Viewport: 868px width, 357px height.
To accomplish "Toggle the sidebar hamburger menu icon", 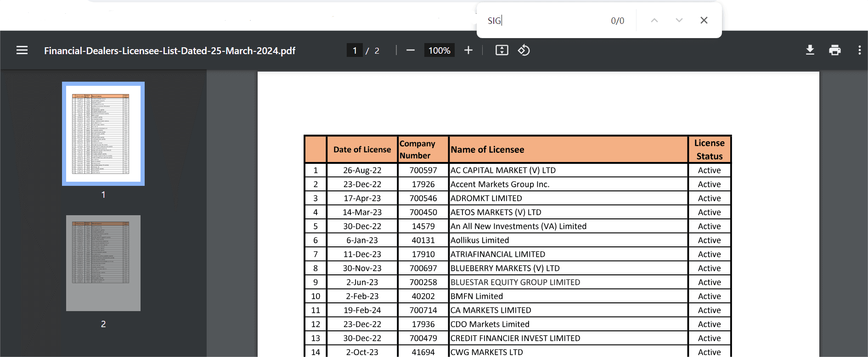I will point(22,50).
